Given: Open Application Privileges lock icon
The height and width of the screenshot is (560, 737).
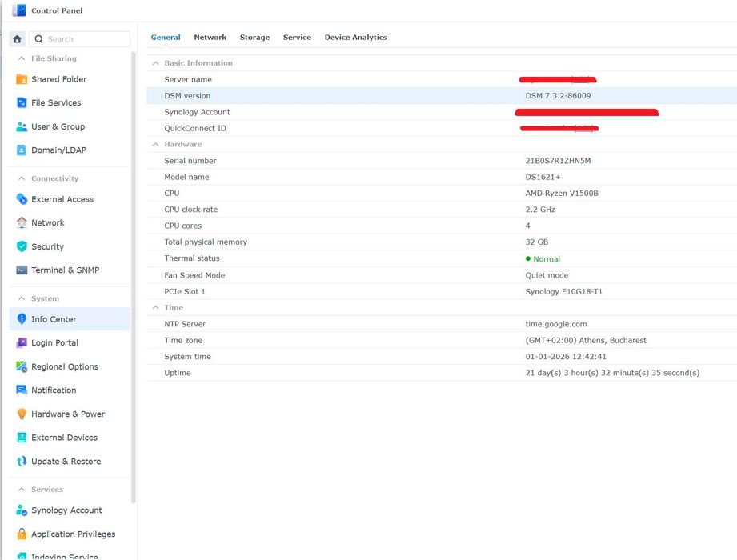Looking at the screenshot, I should pos(22,534).
